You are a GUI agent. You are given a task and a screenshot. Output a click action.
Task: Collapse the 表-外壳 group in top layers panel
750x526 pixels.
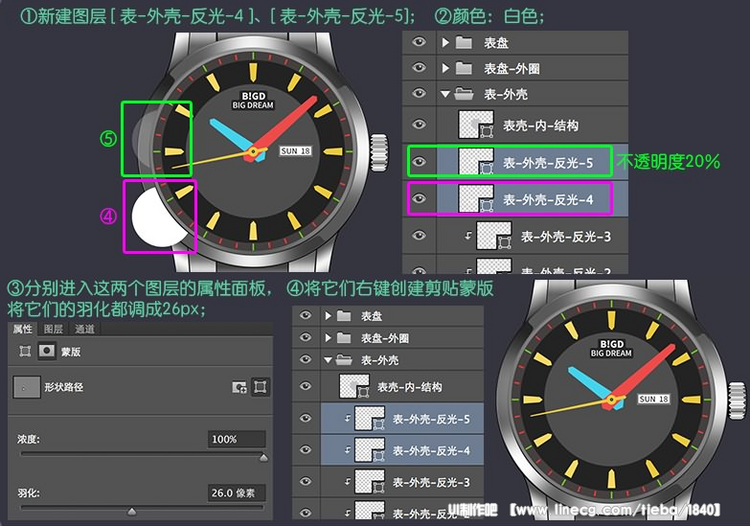pyautogui.click(x=445, y=94)
